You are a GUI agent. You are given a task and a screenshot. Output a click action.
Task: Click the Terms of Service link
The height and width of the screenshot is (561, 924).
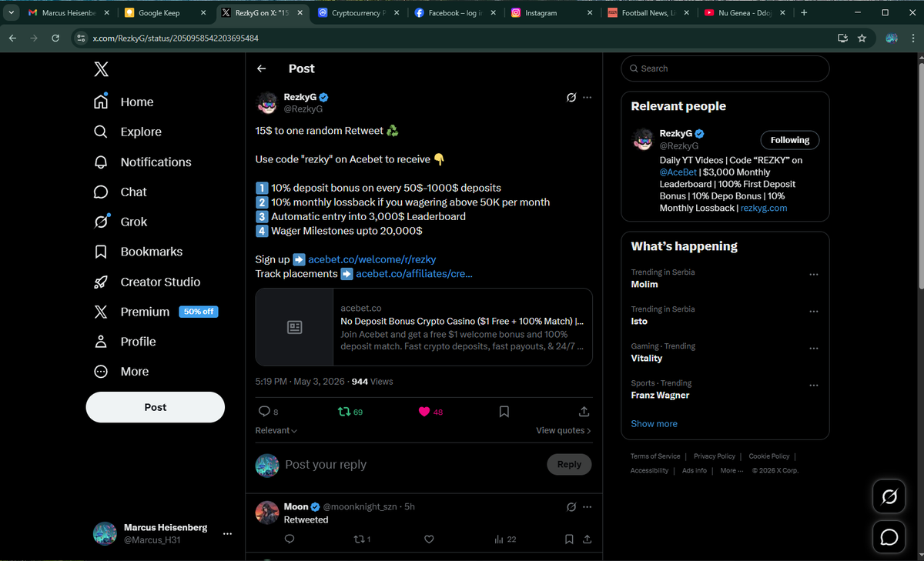pos(655,456)
